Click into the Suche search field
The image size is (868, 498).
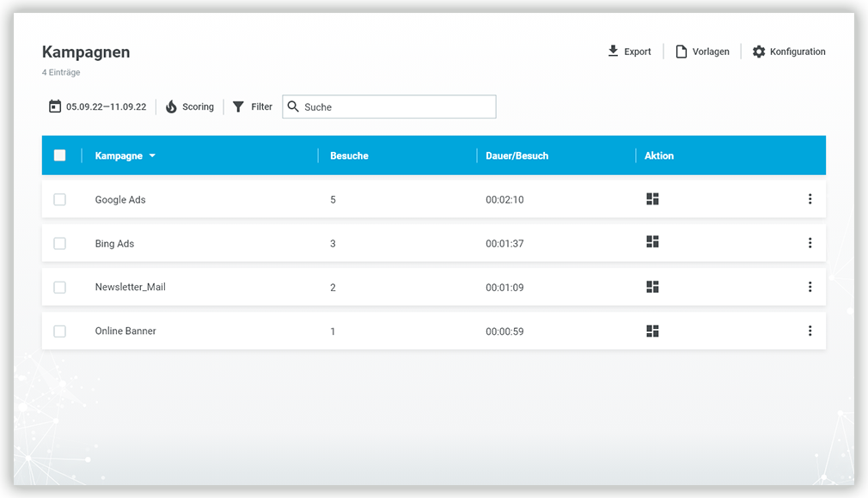[x=395, y=106]
